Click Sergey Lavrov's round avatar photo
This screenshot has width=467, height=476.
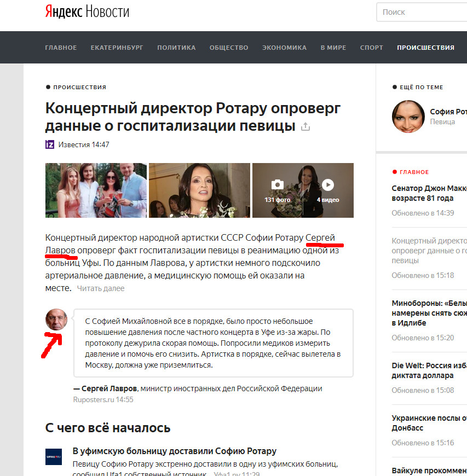[x=56, y=320]
